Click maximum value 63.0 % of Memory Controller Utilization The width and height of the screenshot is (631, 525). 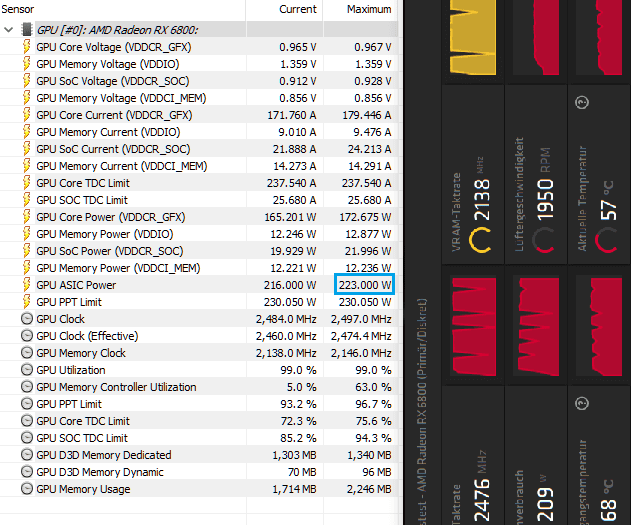(x=373, y=387)
